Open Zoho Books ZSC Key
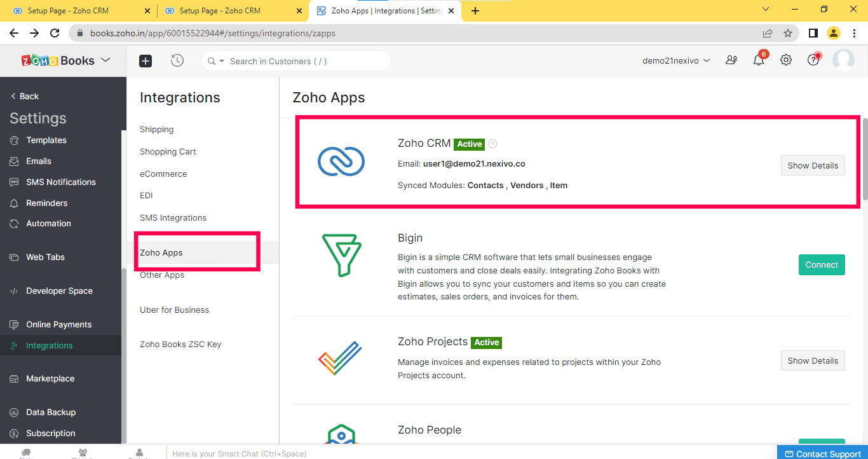Image resolution: width=868 pixels, height=459 pixels. pyautogui.click(x=180, y=344)
